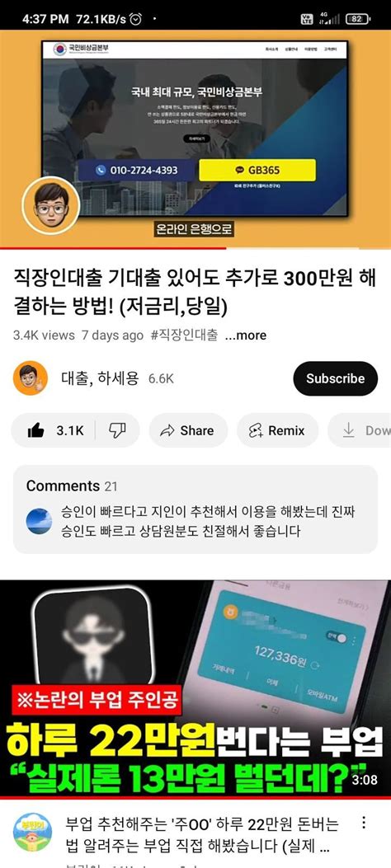
Task: Open the 대출, 하세용 channel avatar
Action: (31, 378)
